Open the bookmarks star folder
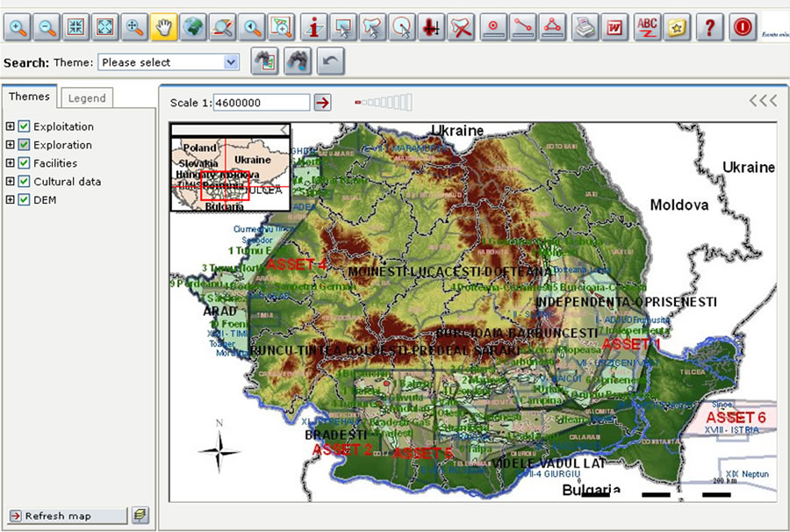 click(x=677, y=26)
